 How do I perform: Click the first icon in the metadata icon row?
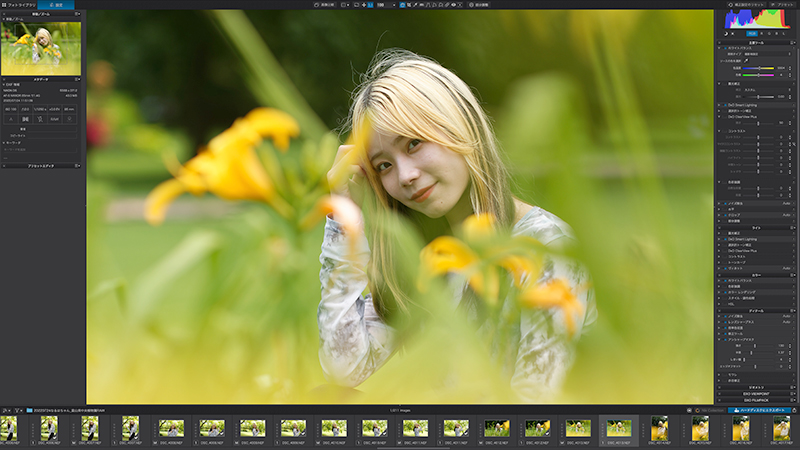coord(11,119)
